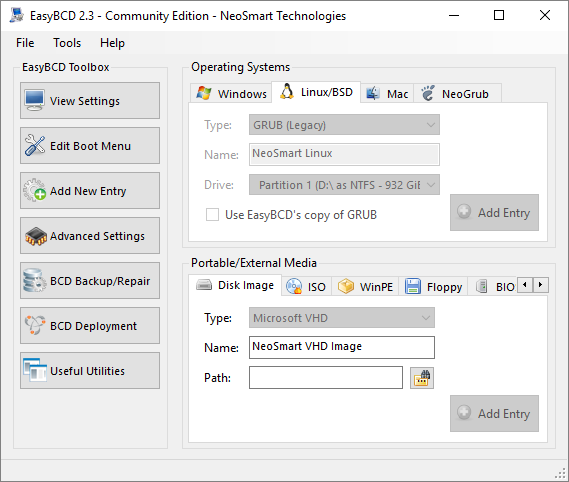Click the hard drive icon on Disk Image tab
The image size is (569, 482).
[204, 285]
